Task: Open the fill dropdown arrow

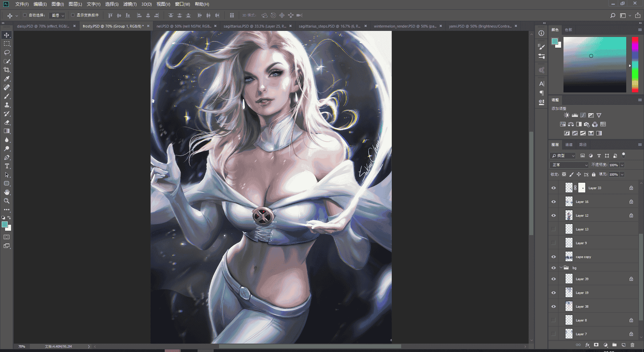Action: (622, 174)
